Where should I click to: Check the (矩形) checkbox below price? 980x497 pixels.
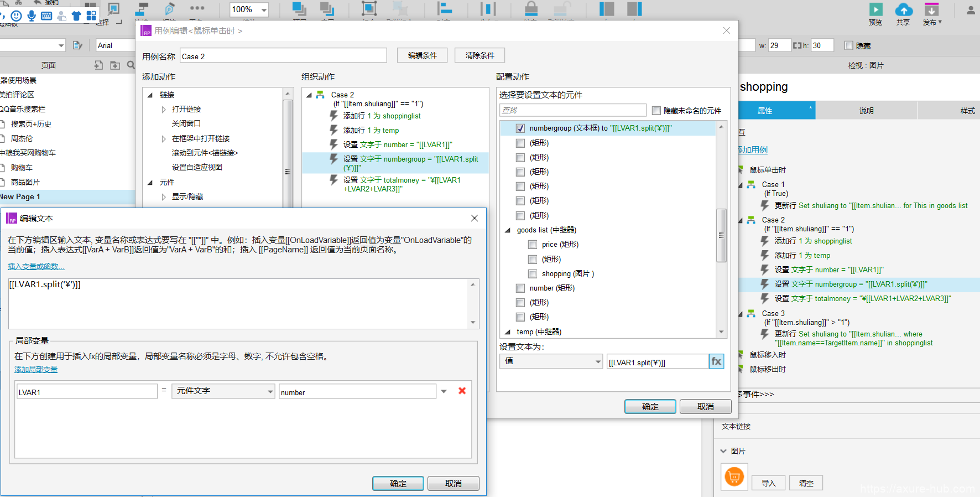tap(533, 260)
